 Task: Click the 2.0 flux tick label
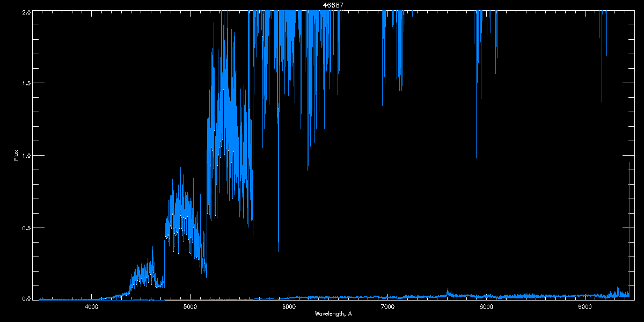[26, 12]
